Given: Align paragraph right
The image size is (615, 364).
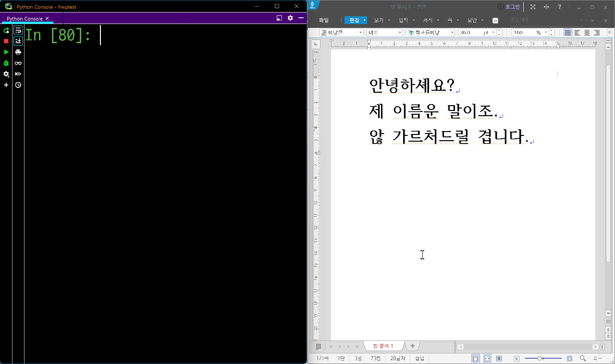Looking at the screenshot, I should (x=597, y=33).
